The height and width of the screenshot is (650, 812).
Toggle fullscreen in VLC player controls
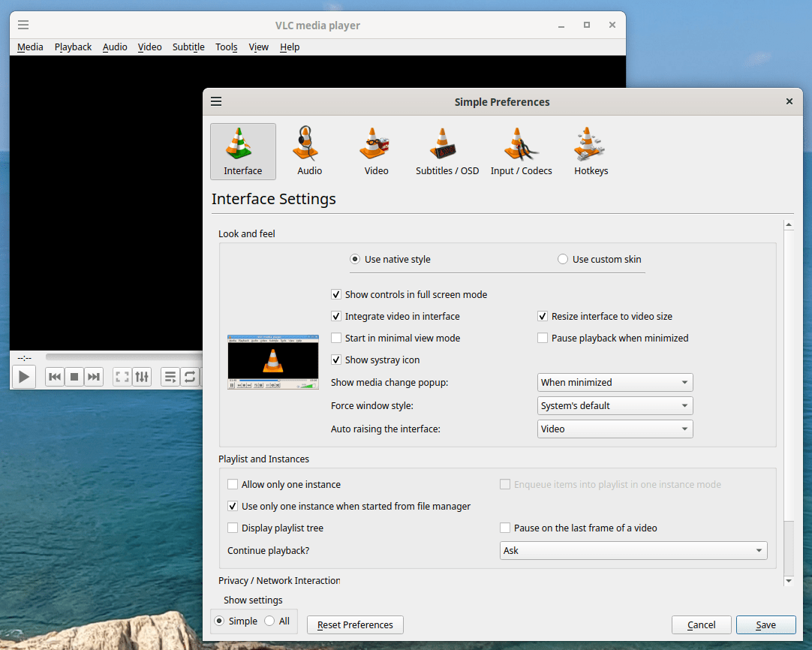coord(122,377)
